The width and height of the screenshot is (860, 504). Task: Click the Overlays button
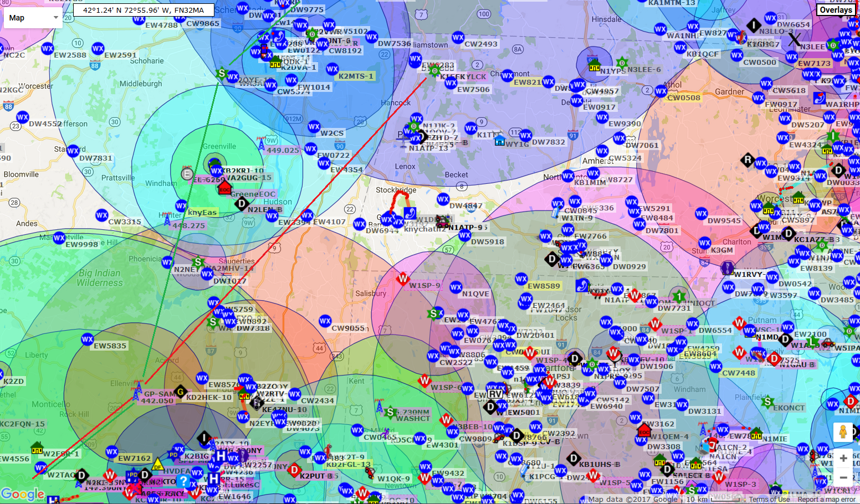coord(836,10)
